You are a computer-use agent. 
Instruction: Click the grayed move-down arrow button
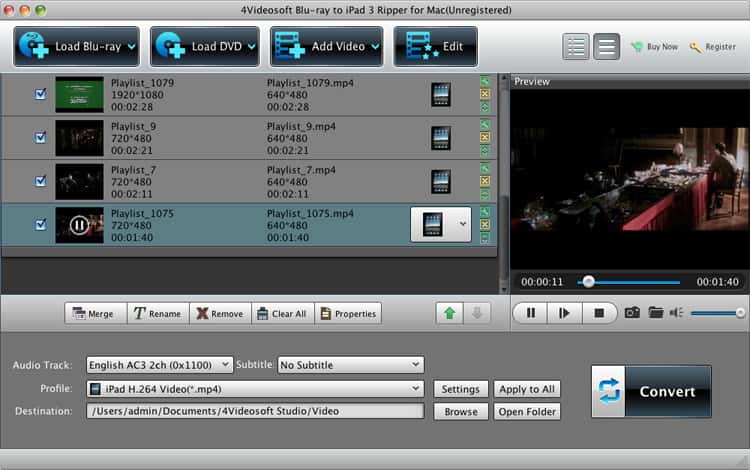(477, 314)
